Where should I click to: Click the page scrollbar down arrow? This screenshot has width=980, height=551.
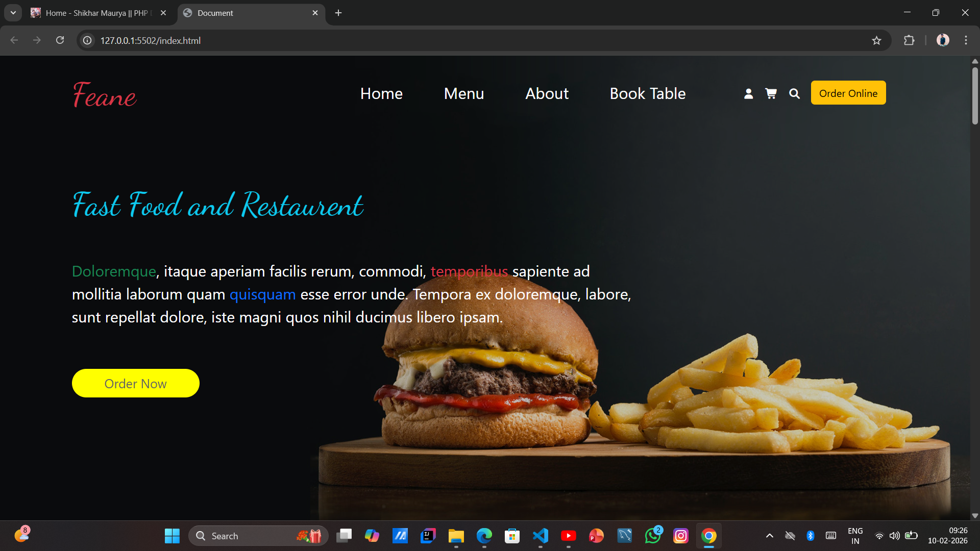[975, 516]
